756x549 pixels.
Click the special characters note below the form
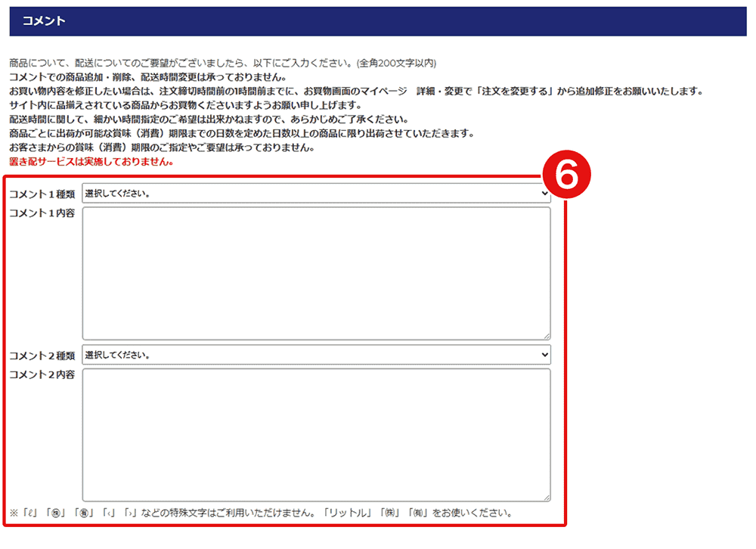(x=262, y=513)
